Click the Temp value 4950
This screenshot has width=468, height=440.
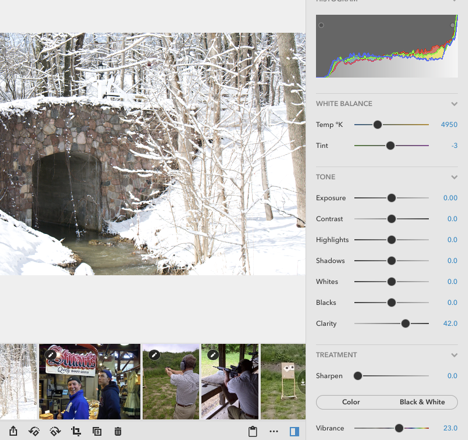(449, 125)
